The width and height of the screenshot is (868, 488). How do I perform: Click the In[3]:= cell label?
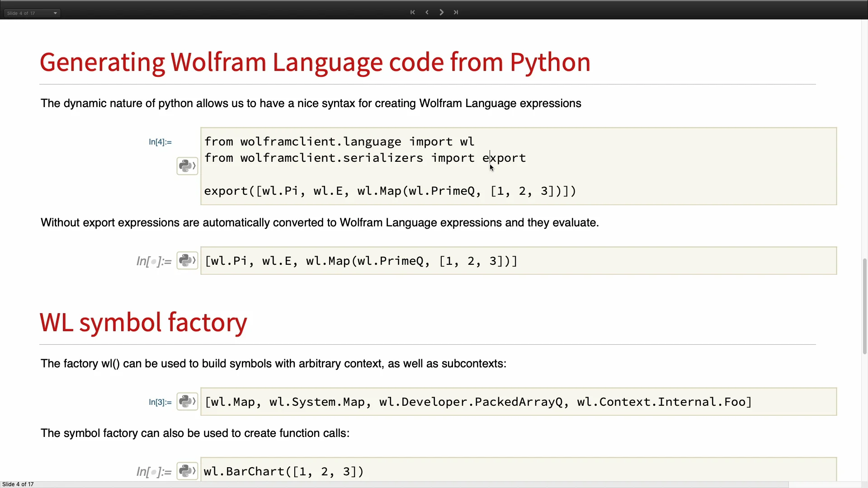[160, 402]
